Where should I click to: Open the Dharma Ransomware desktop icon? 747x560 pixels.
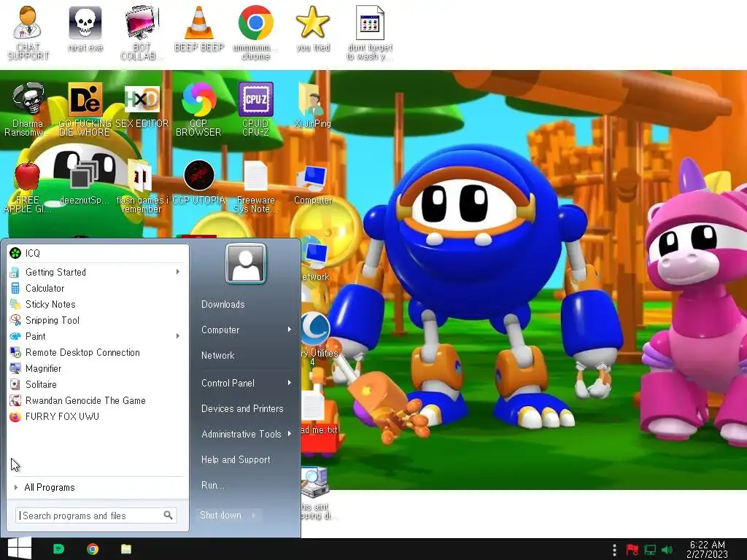(x=28, y=109)
